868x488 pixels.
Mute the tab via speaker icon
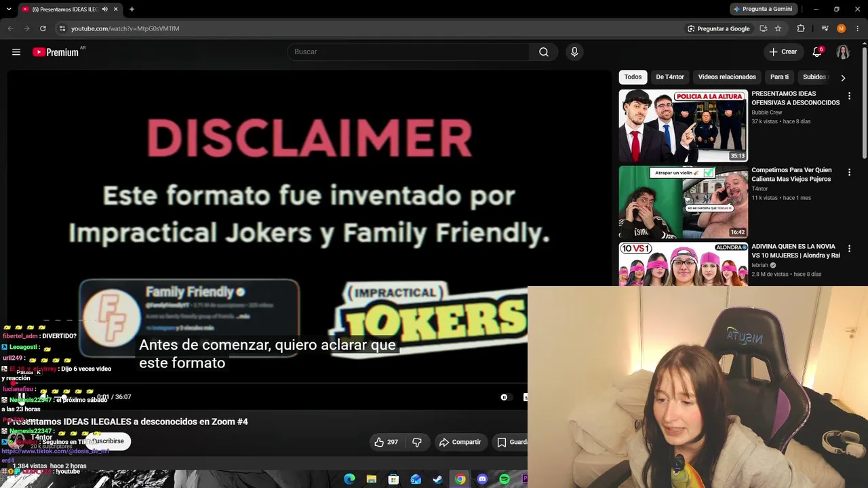tap(104, 9)
